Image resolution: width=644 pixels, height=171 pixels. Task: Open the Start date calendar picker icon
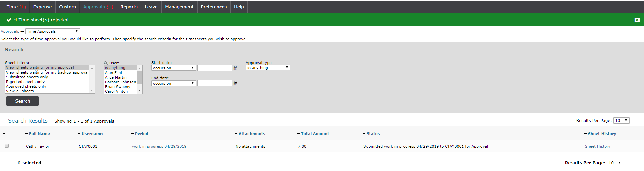pos(235,68)
